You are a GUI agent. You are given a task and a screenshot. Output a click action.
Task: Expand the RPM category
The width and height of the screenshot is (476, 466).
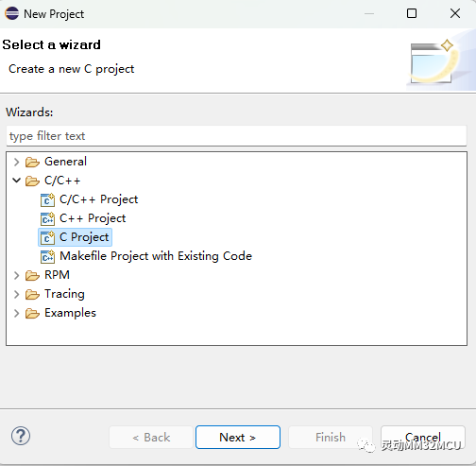pos(16,275)
